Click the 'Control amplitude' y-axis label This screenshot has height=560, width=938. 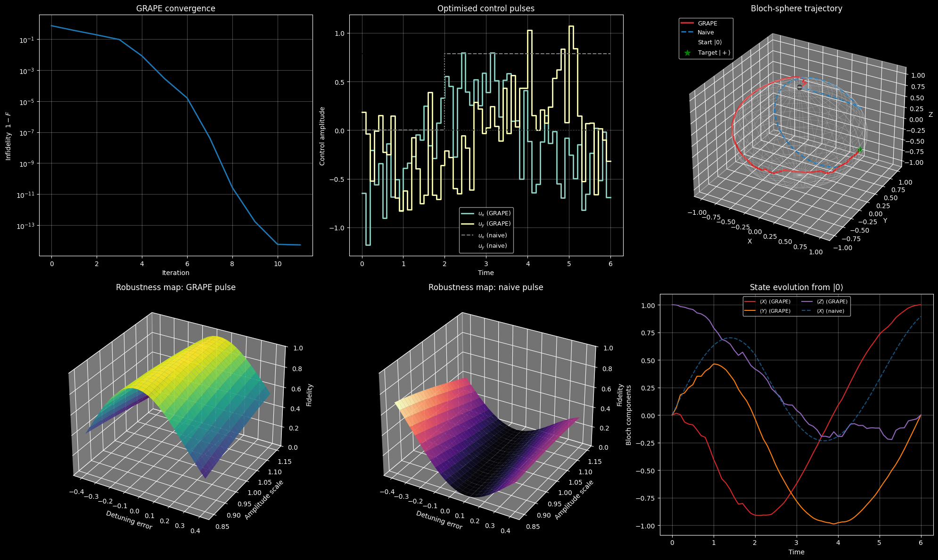point(322,136)
